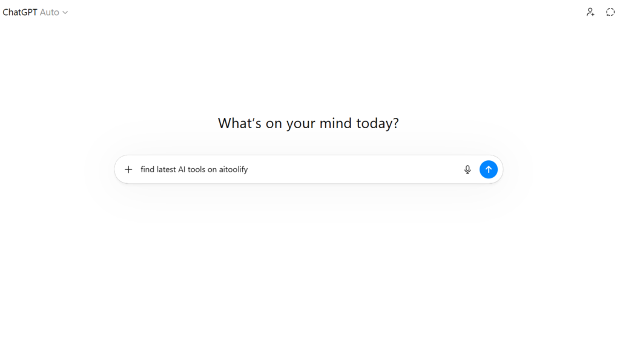Place cursor on the word "latest" in prompt
The width and height of the screenshot is (620, 364).
click(x=167, y=169)
